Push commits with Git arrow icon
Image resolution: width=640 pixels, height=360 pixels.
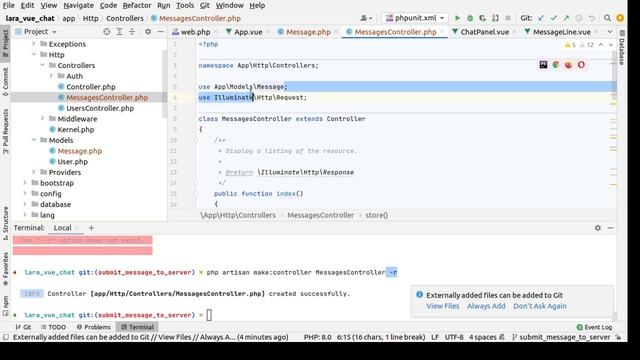pyautogui.click(x=566, y=18)
